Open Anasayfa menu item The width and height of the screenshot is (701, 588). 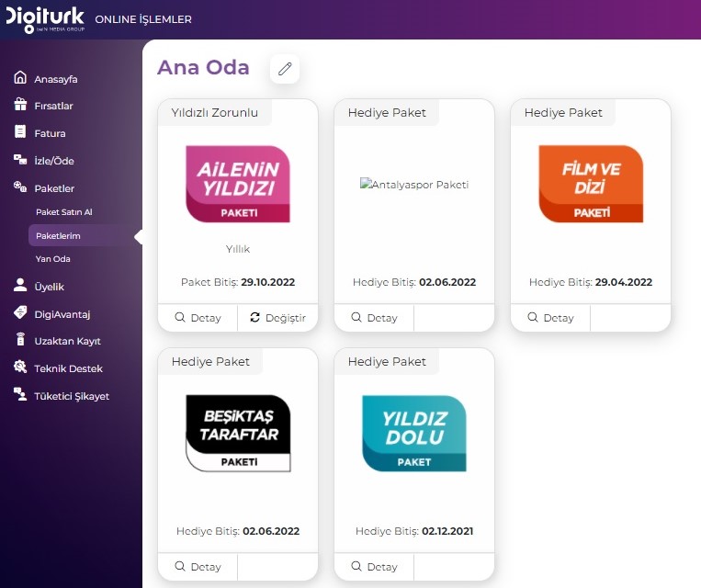[56, 79]
